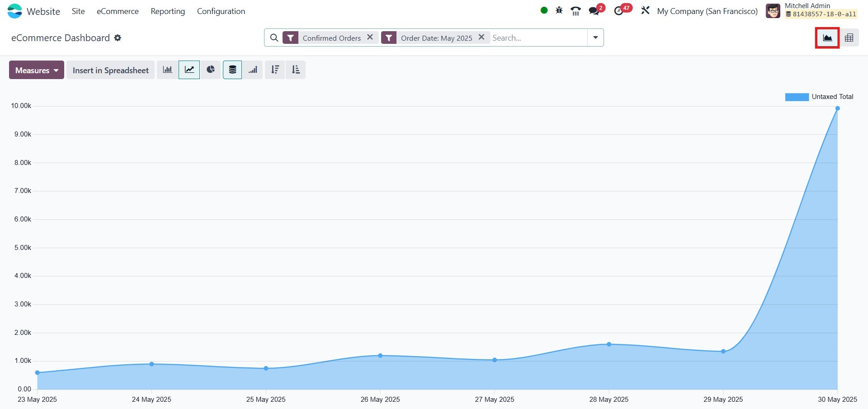Toggle Untaxed Total legend color box
The width and height of the screenshot is (868, 409).
coord(797,97)
